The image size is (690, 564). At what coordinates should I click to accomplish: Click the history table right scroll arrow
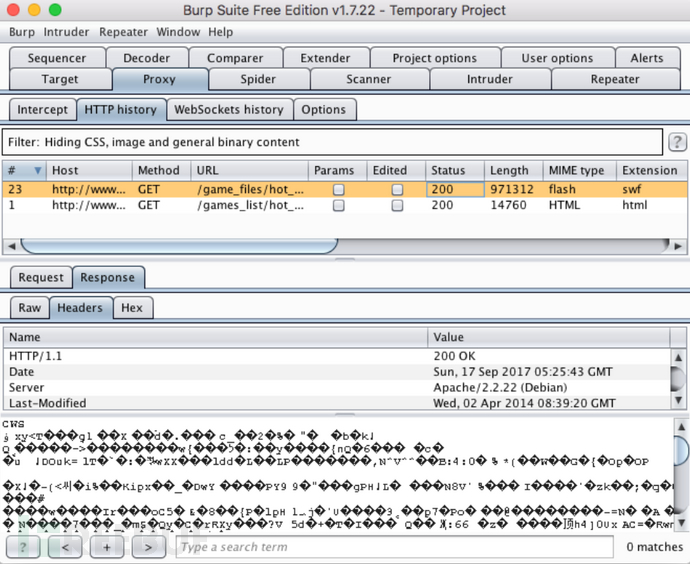[678, 246]
